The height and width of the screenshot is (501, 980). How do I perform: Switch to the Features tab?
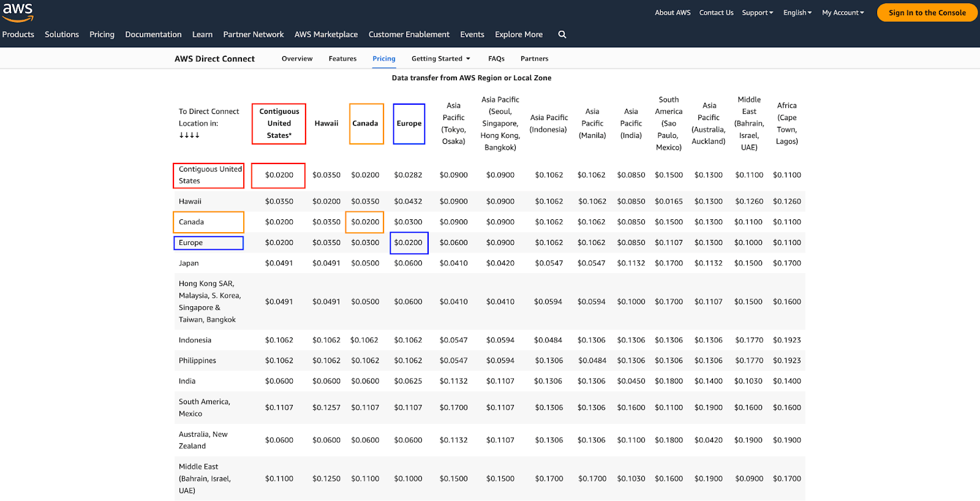click(x=342, y=59)
